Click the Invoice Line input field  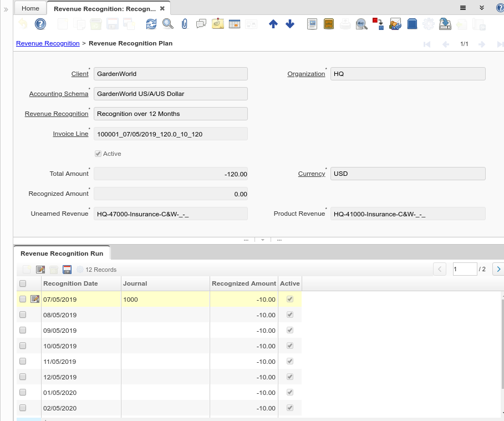tap(170, 134)
